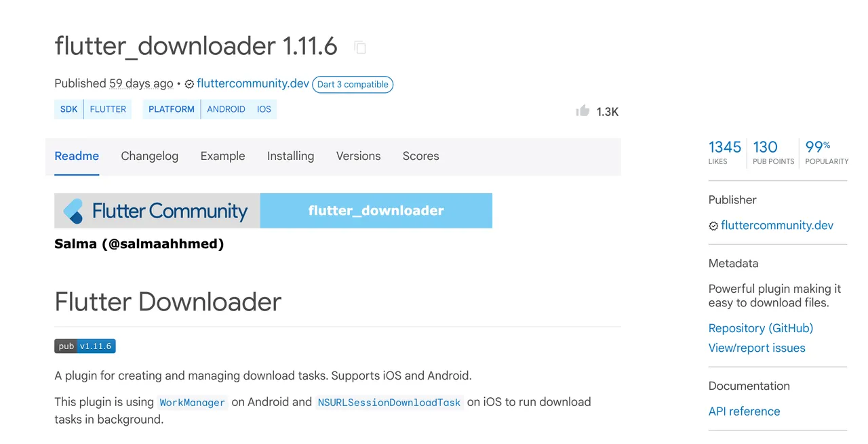Select the ANDROID platform tag
The height and width of the screenshot is (444, 868).
tap(226, 109)
